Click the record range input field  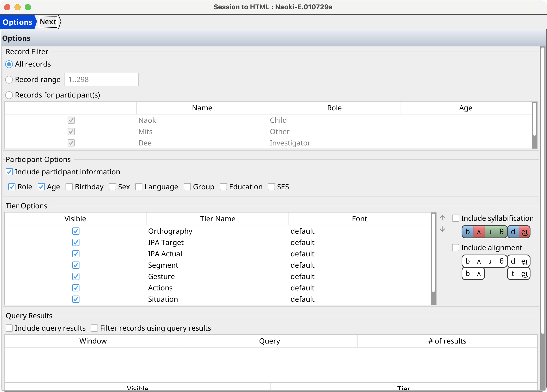[101, 79]
